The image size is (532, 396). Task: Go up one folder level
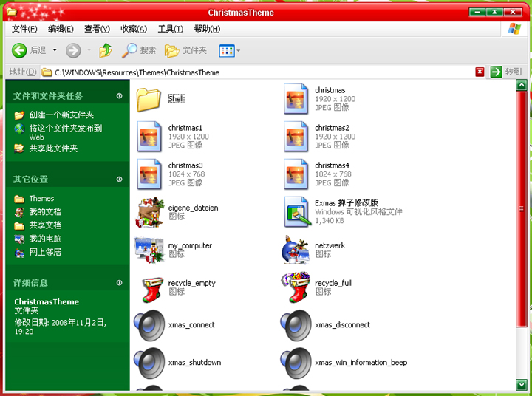click(106, 50)
